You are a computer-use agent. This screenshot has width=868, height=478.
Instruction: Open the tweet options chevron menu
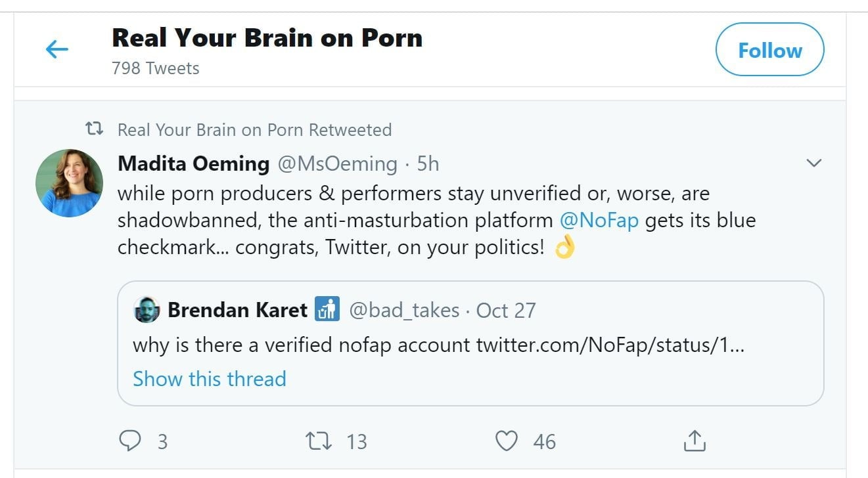click(813, 163)
